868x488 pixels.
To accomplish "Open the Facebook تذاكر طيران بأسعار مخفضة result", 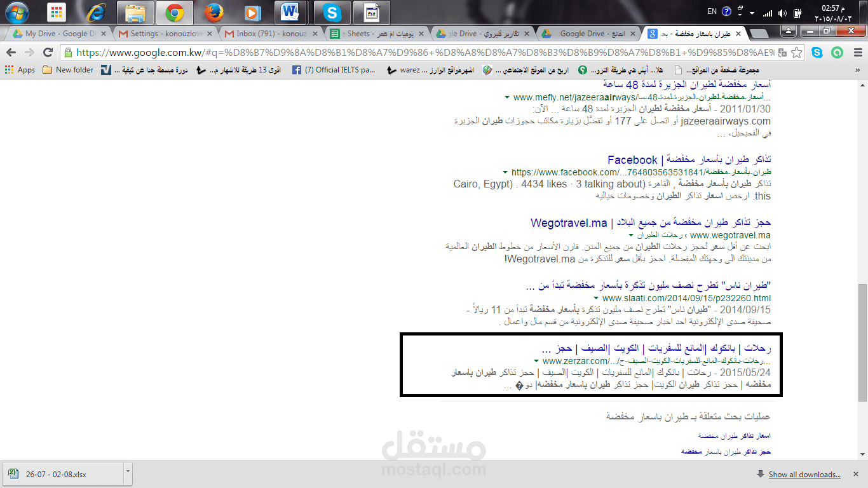I will [x=689, y=159].
